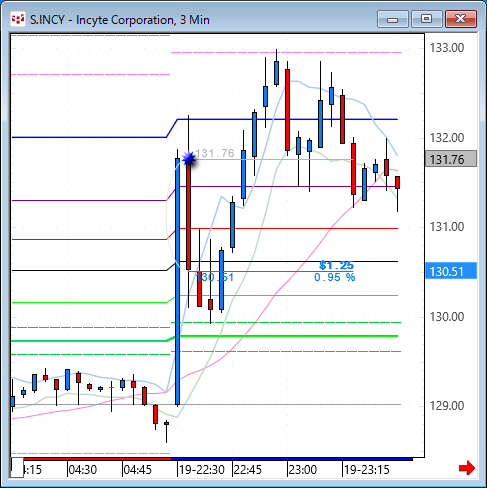Click the 04:30 time axis label
The height and width of the screenshot is (488, 487).
pos(83,470)
